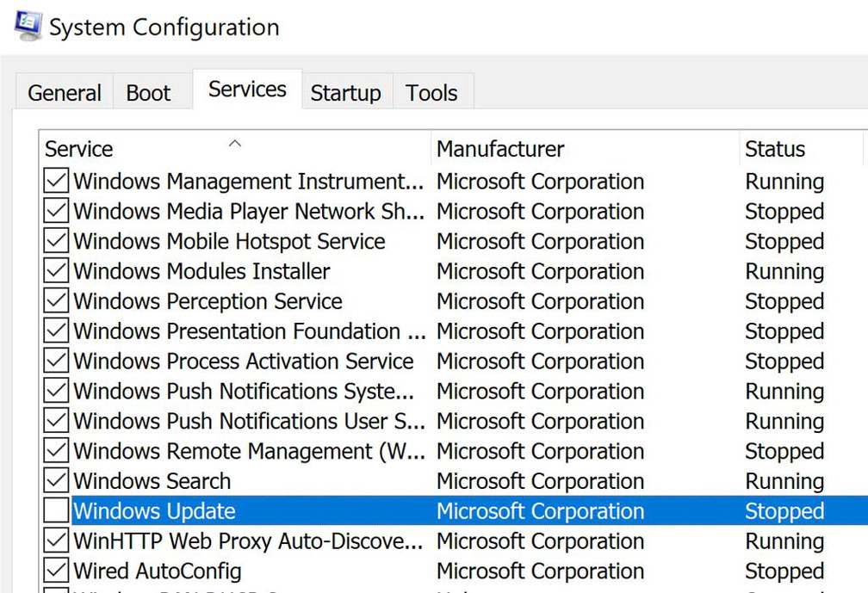The width and height of the screenshot is (868, 593).
Task: Sort by the Manufacturer column header
Action: 586,149
